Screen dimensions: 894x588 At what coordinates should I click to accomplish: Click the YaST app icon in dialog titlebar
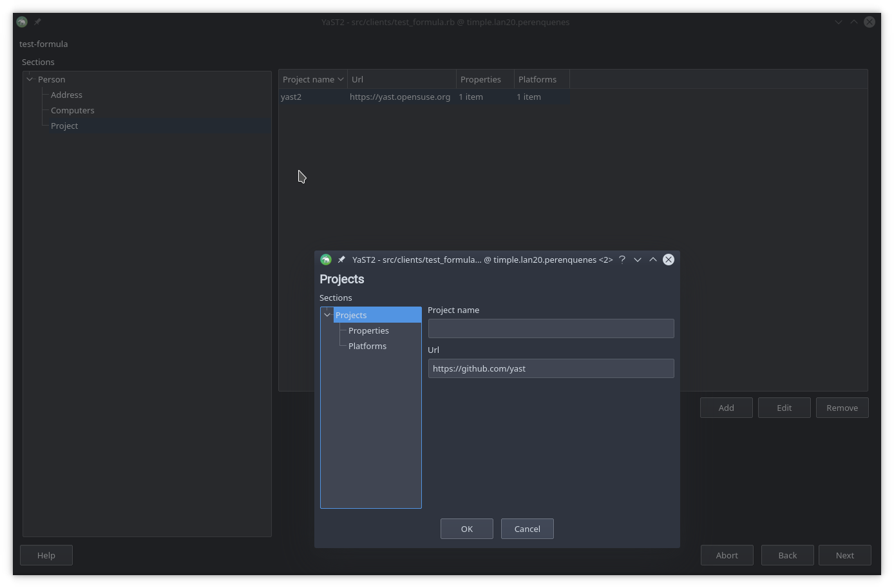[x=326, y=260]
